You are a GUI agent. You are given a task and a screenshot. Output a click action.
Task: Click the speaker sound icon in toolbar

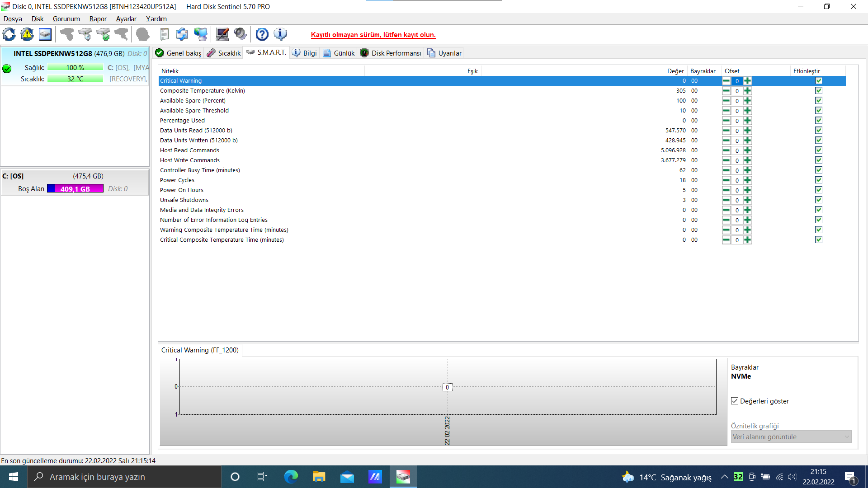click(241, 34)
